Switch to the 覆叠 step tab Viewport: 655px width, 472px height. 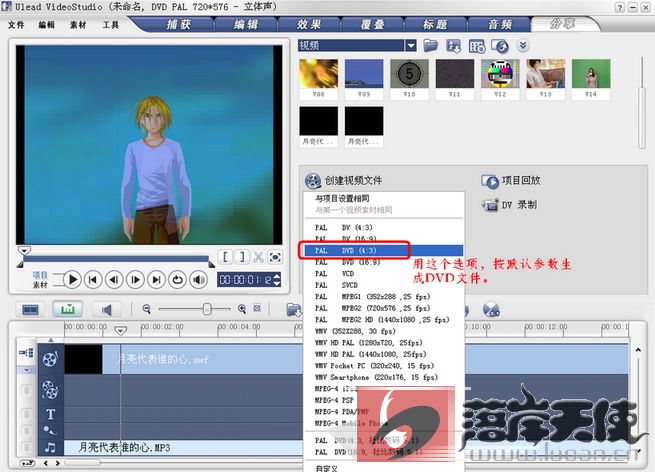click(x=373, y=25)
